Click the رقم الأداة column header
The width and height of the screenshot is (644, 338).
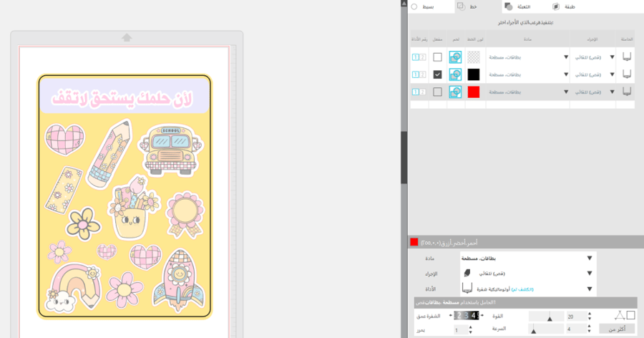(x=419, y=39)
